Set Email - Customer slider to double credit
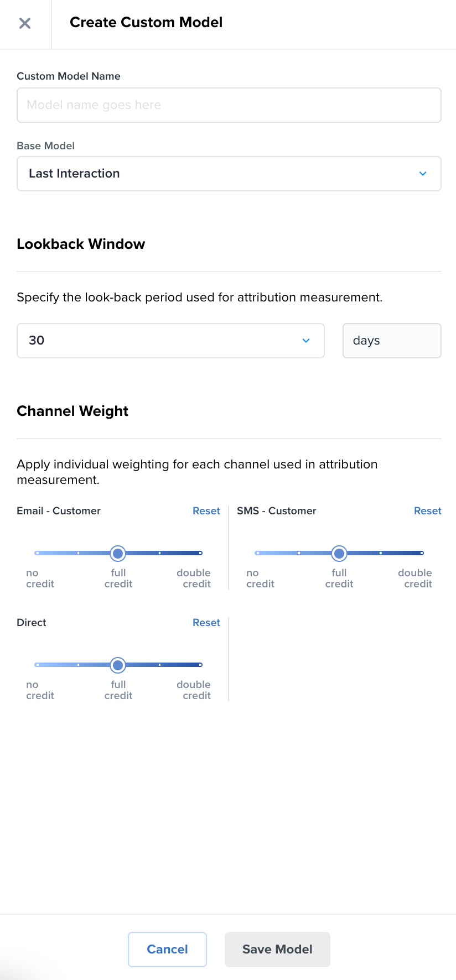Viewport: 456px width, 980px height. (200, 553)
